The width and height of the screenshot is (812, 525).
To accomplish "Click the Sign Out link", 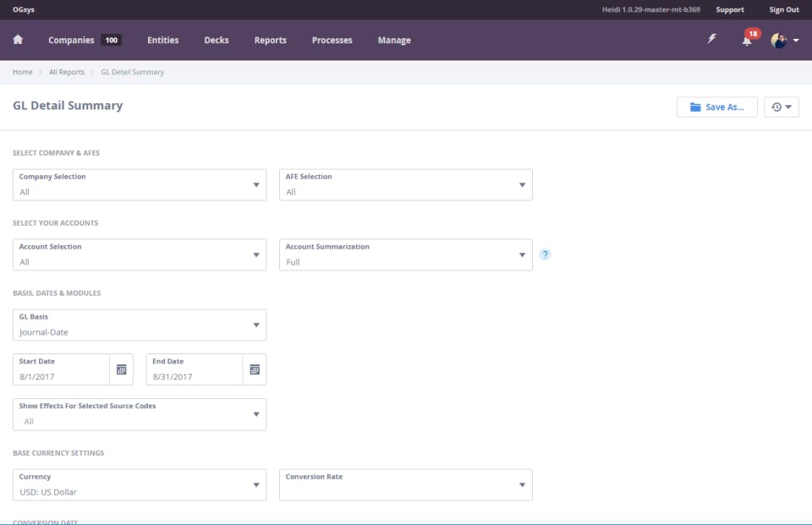I will click(x=784, y=9).
